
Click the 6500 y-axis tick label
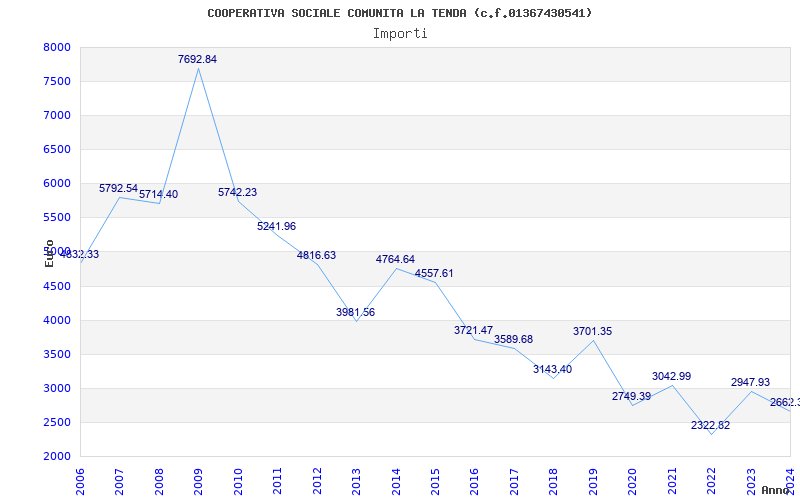point(56,149)
